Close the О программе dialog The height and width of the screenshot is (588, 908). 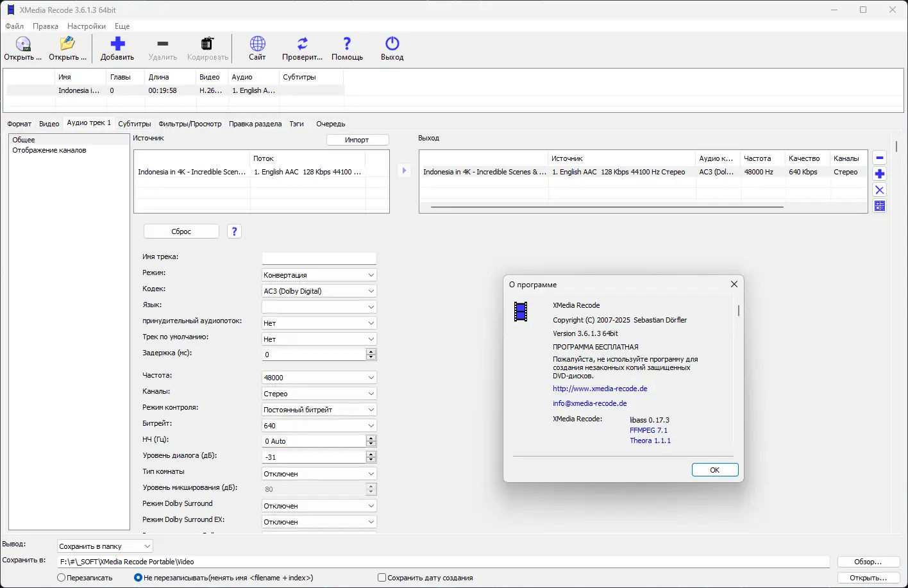coord(734,284)
